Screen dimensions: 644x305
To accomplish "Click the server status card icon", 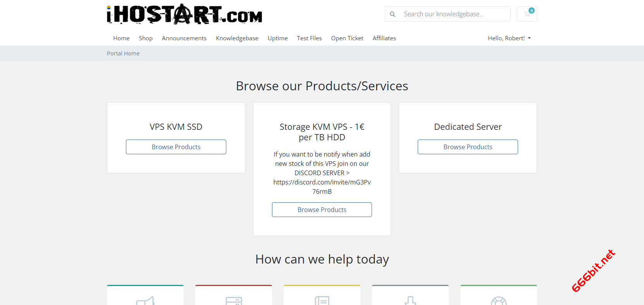I will click(x=234, y=301).
